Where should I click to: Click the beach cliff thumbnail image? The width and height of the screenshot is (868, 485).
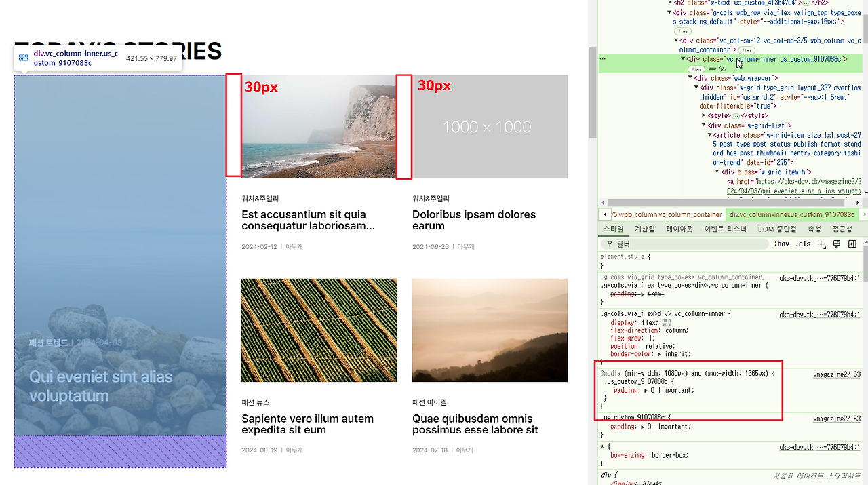[319, 127]
